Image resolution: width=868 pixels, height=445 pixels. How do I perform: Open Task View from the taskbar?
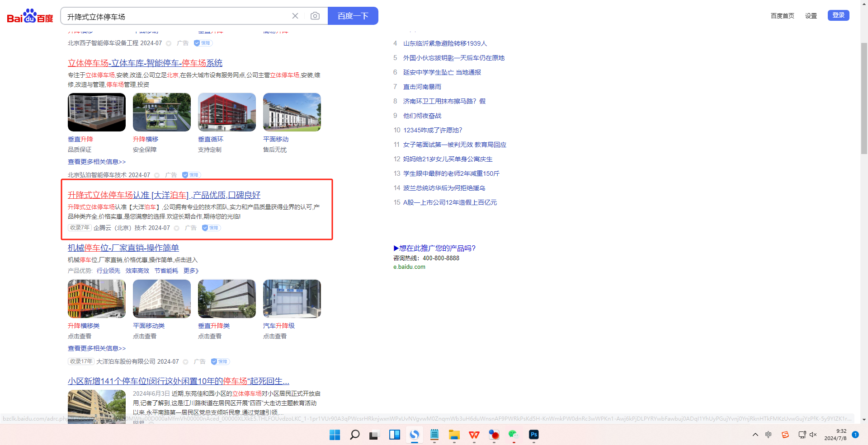tap(374, 435)
